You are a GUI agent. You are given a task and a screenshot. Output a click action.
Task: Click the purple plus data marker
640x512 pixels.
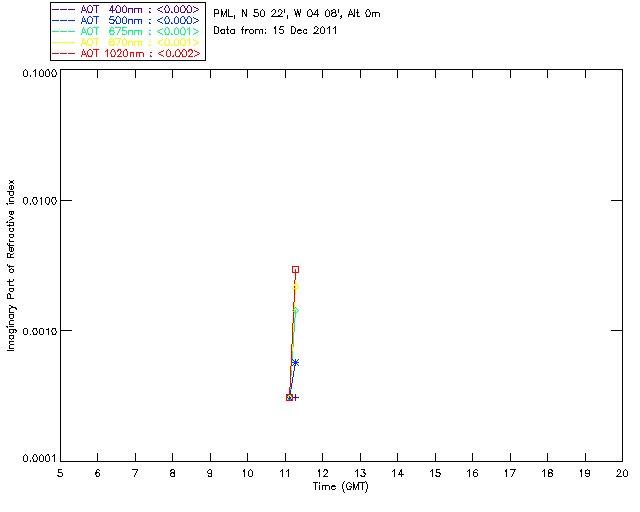(296, 397)
